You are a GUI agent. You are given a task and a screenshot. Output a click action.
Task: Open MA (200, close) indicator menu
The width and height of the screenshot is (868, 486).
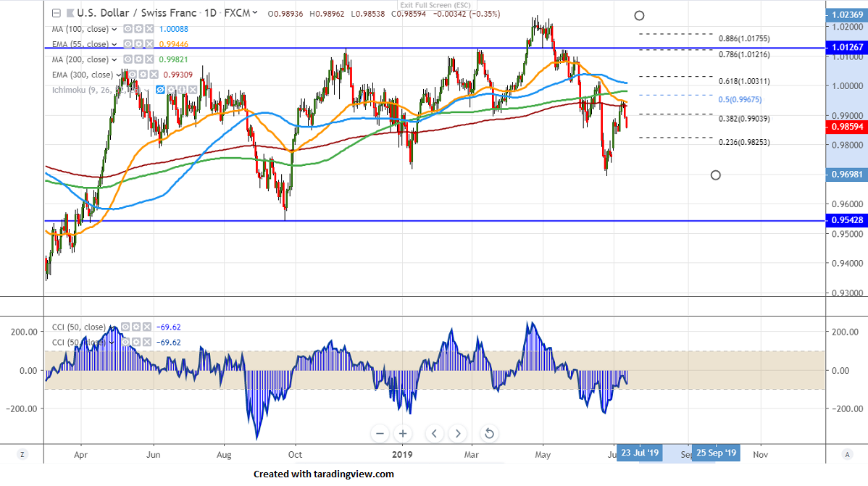(x=114, y=59)
